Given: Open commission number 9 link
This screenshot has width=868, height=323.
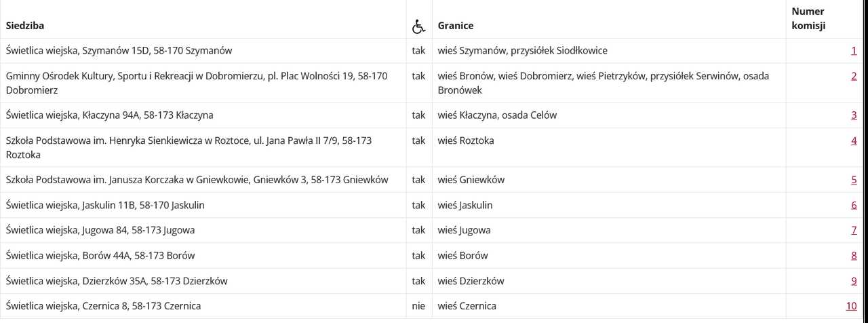Looking at the screenshot, I should click(x=854, y=281).
